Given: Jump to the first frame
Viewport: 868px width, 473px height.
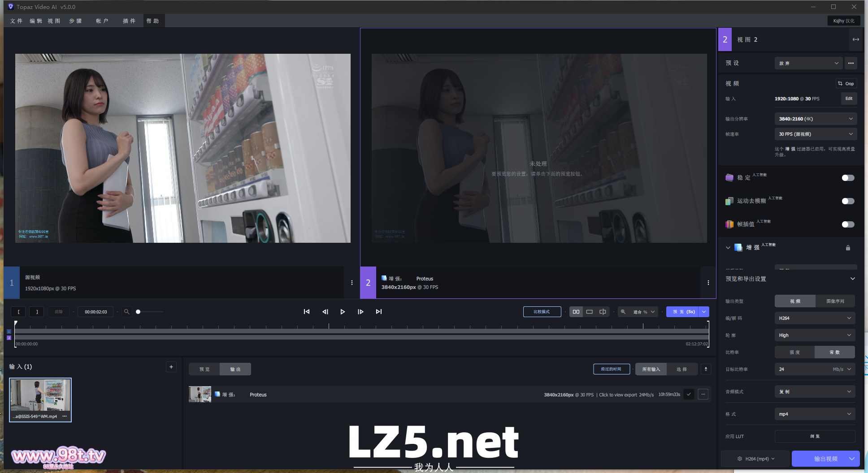Looking at the screenshot, I should coord(307,312).
